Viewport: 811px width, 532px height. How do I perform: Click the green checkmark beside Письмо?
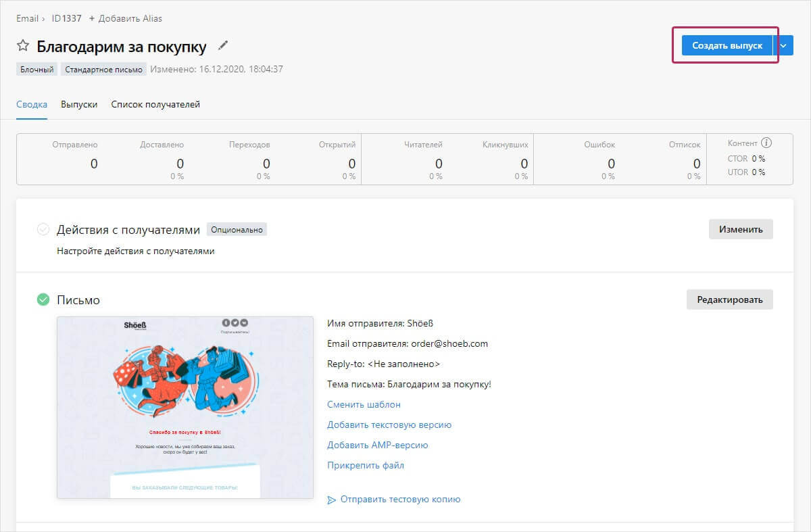click(43, 299)
